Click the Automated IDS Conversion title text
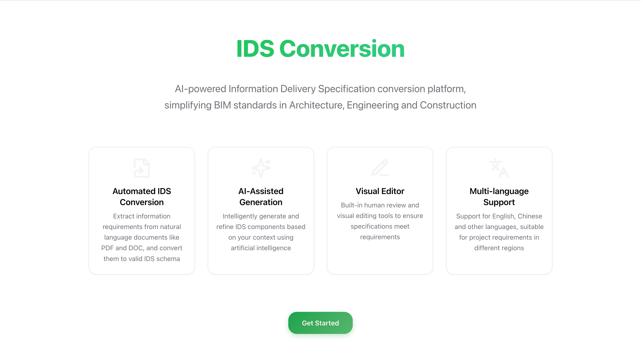641x364 pixels. coord(142,196)
